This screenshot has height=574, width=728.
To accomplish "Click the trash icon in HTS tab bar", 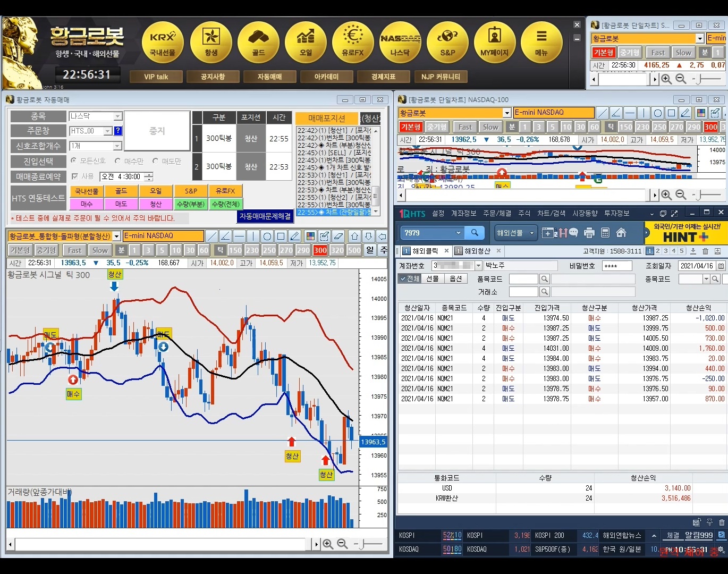I will coord(705,251).
